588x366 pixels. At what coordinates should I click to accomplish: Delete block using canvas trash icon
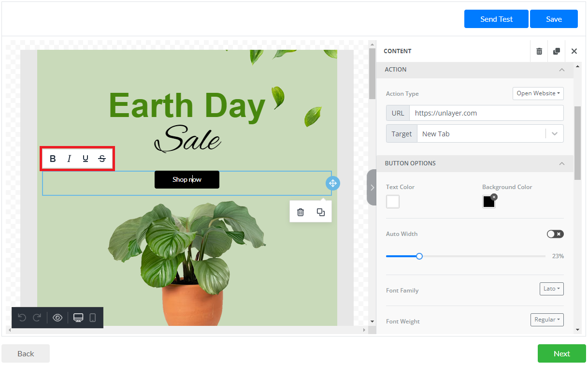pyautogui.click(x=301, y=212)
